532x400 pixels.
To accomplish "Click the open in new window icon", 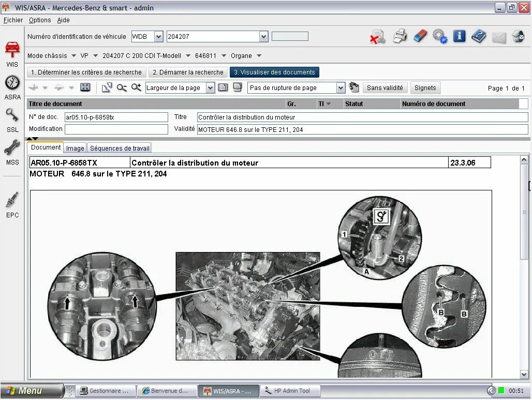I will pos(107,87).
